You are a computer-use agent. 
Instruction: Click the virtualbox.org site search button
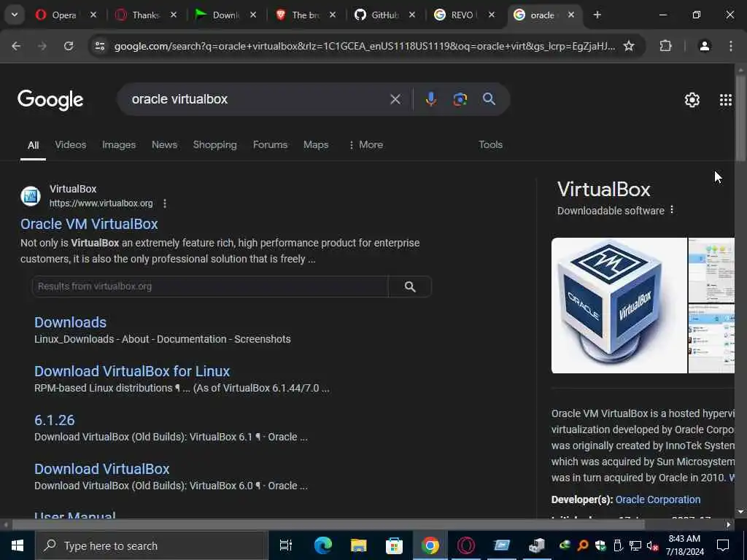pyautogui.click(x=410, y=286)
